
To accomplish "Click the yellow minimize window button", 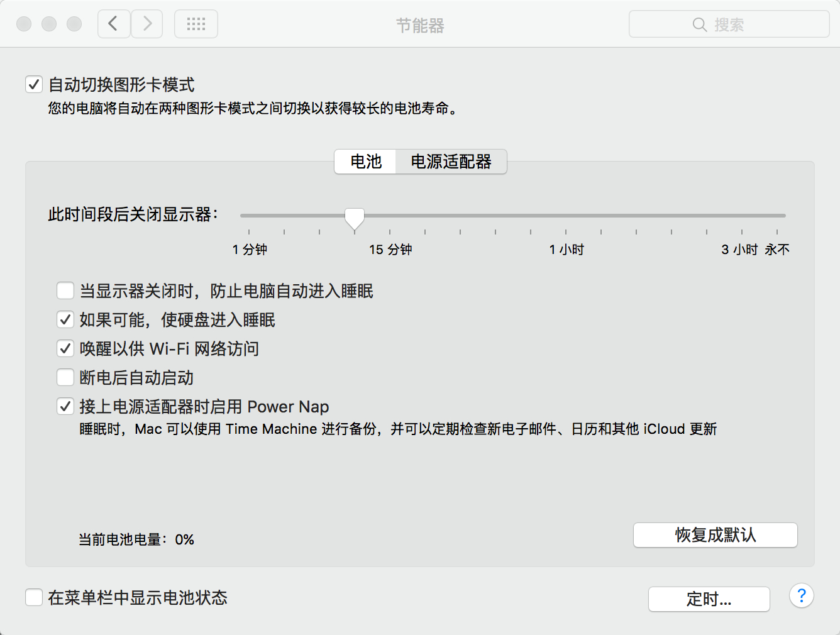I will (x=49, y=24).
